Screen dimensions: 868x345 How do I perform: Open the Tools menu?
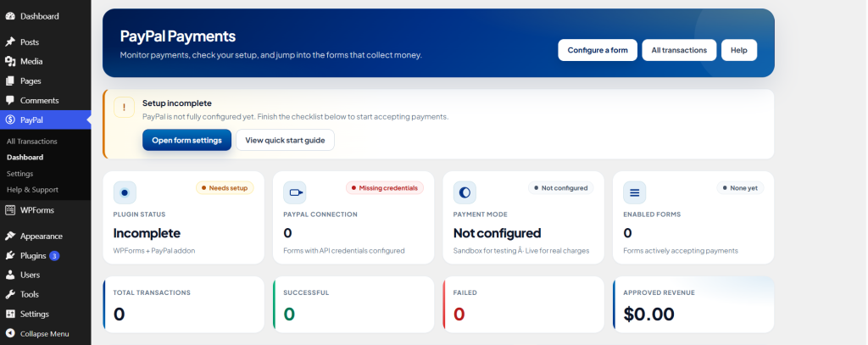[46, 294]
